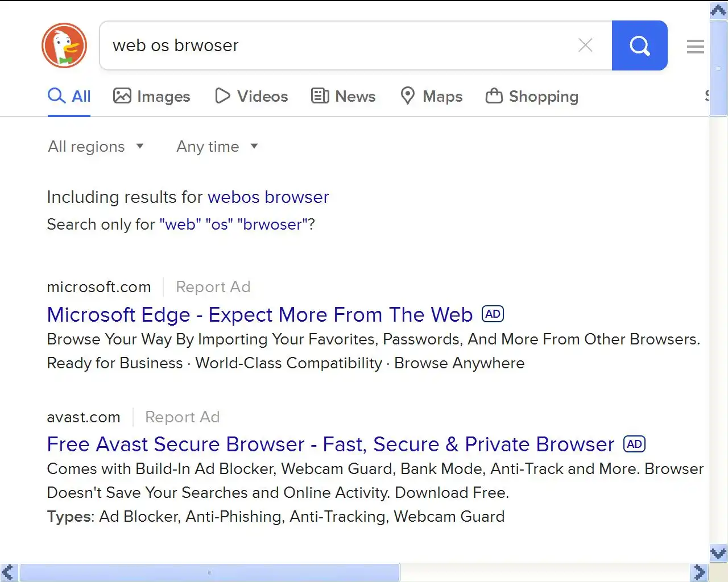Click the scroll up arrow
This screenshot has width=728, height=582.
[x=718, y=10]
